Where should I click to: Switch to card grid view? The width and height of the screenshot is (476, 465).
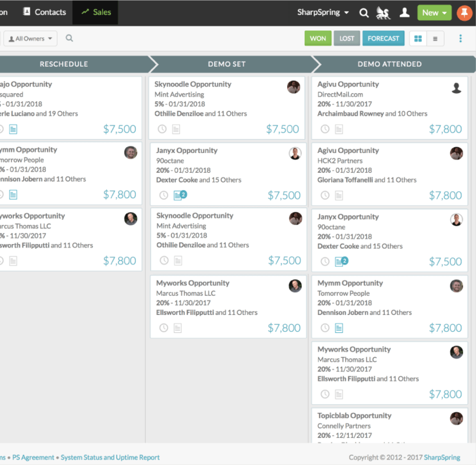(418, 38)
